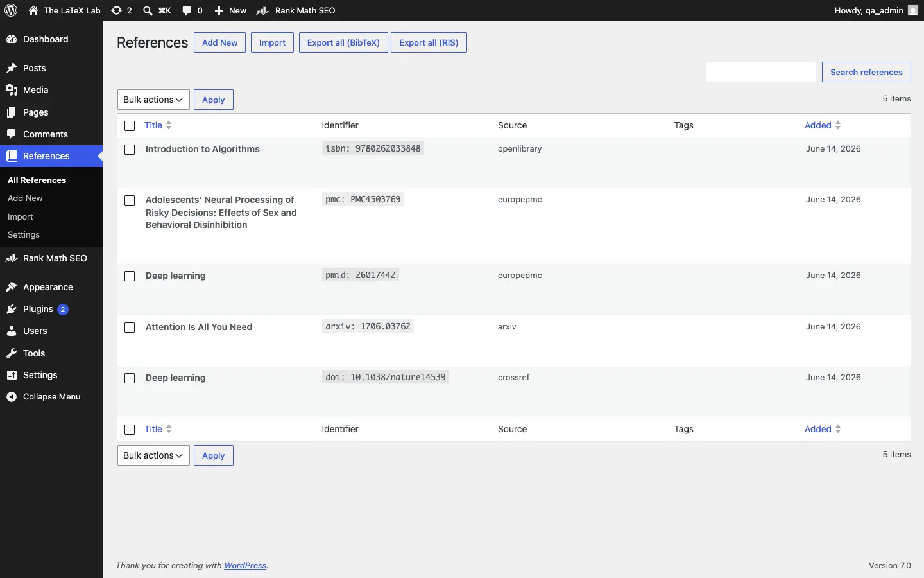The image size is (924, 578).
Task: Click the Add New button next to References
Action: click(x=219, y=42)
